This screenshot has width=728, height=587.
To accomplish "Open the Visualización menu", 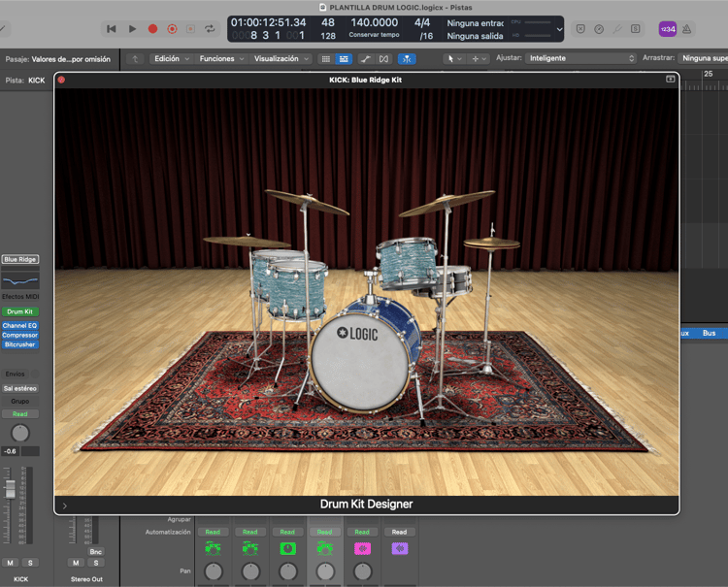I will [281, 59].
